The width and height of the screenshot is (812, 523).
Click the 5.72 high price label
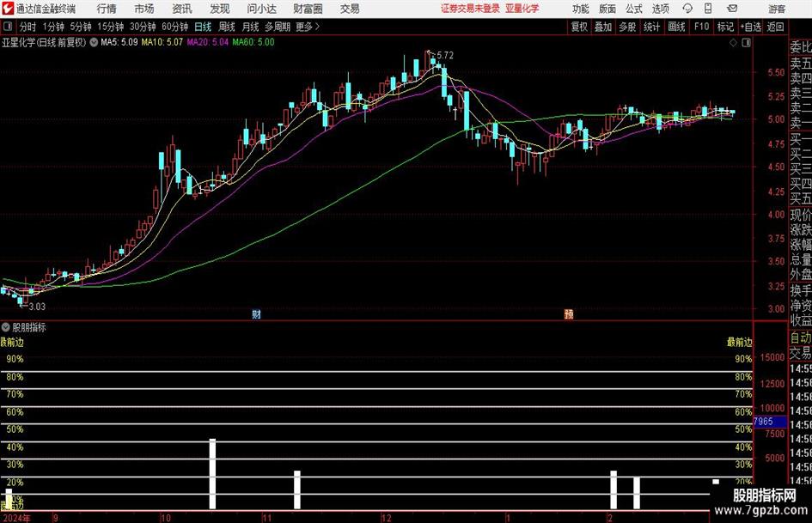[x=445, y=56]
